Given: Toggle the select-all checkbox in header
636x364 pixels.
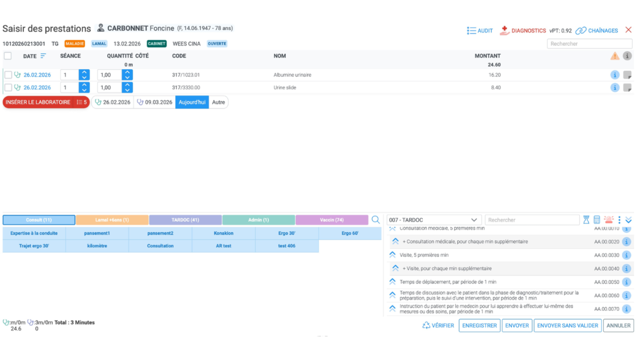Looking at the screenshot, I should point(8,56).
